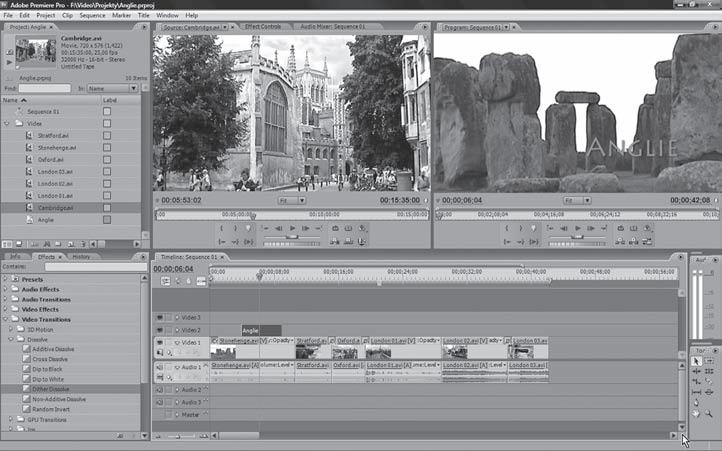Set In point in Source monitor
The height and width of the screenshot is (451, 722).
click(221, 228)
